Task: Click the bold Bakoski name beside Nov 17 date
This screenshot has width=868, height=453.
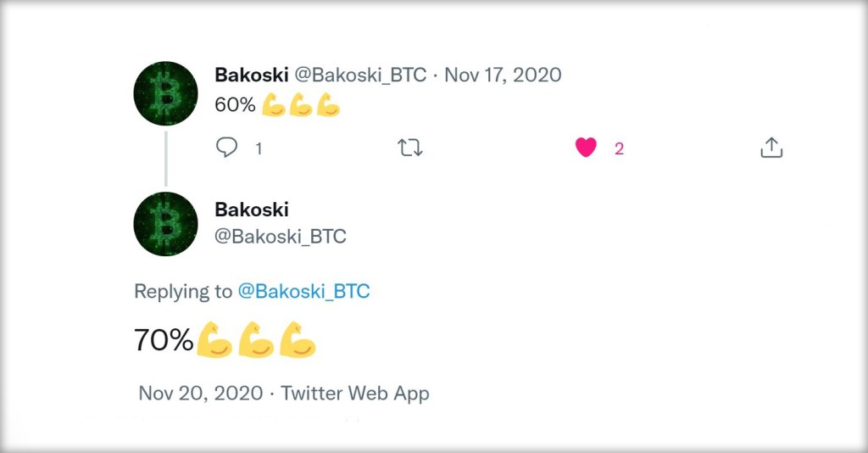Action: [252, 75]
